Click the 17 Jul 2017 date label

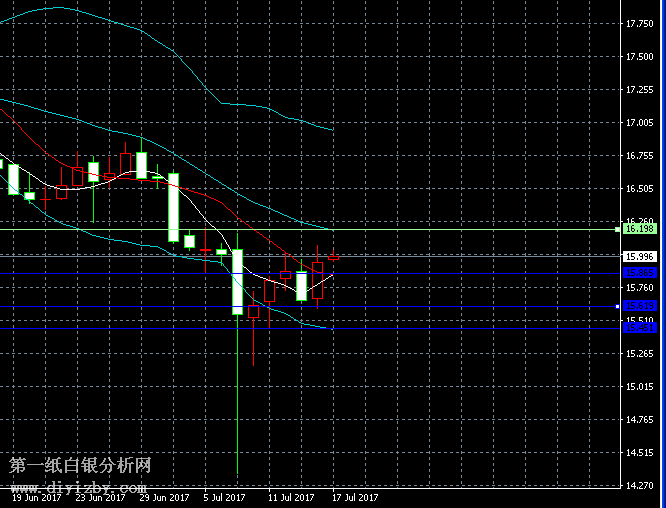click(355, 497)
